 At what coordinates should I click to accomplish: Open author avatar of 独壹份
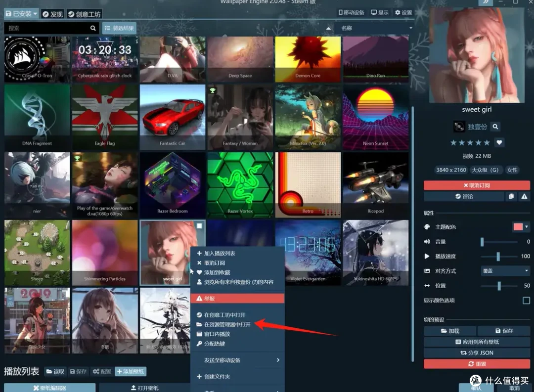459,127
